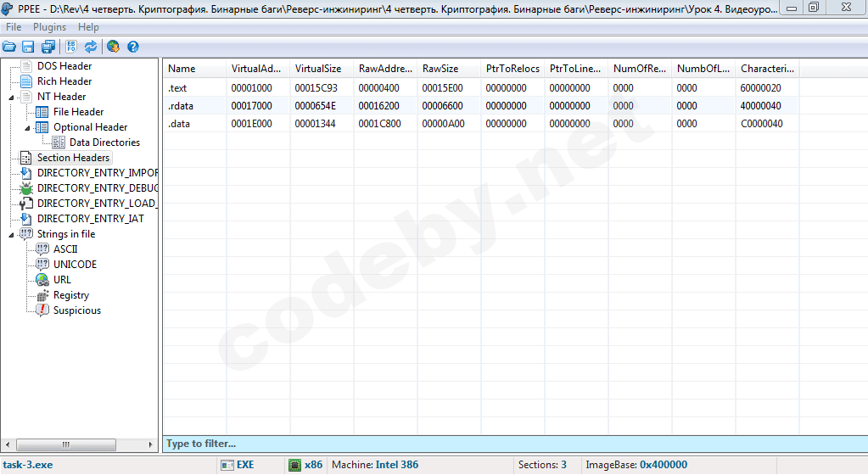Viewport: 868px width, 475px height.
Task: Click task-3.exe in the status bar
Action: [x=28, y=465]
